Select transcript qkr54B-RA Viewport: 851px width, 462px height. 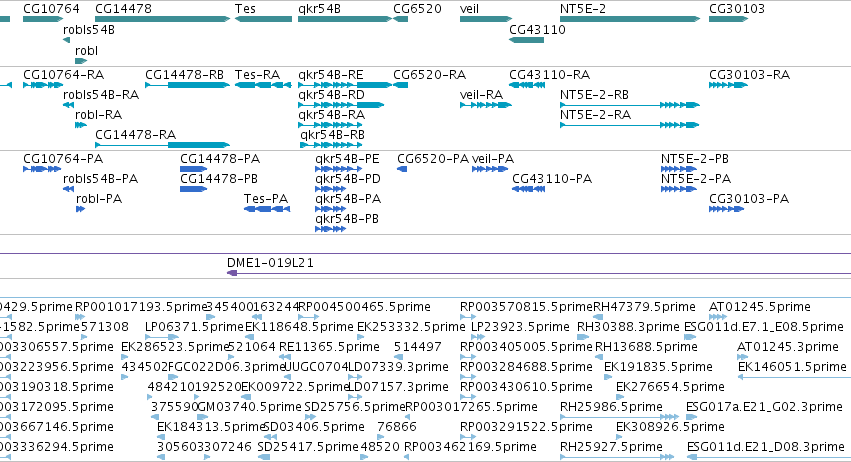(x=331, y=125)
